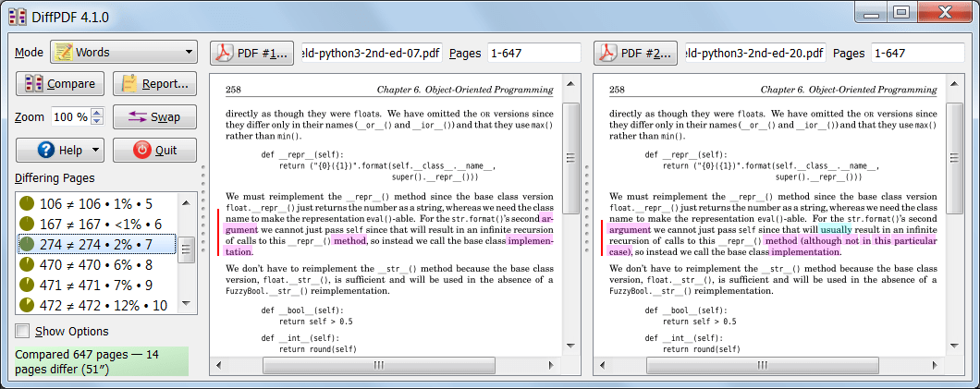980x389 pixels.
Task: Click the first PDF filename field ending 07.pdf
Action: tap(372, 53)
